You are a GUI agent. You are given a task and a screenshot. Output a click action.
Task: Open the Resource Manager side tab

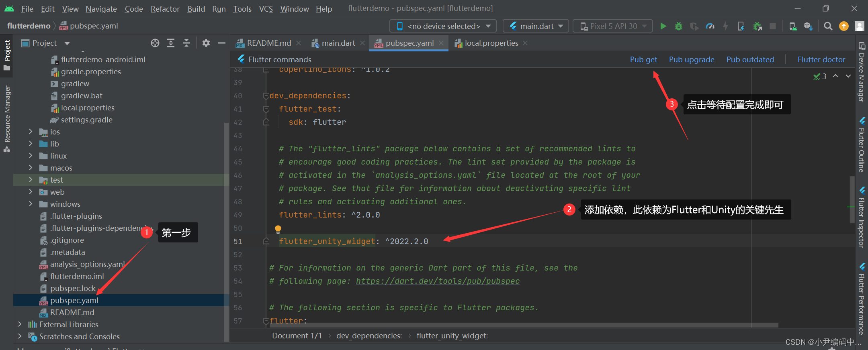[x=7, y=119]
